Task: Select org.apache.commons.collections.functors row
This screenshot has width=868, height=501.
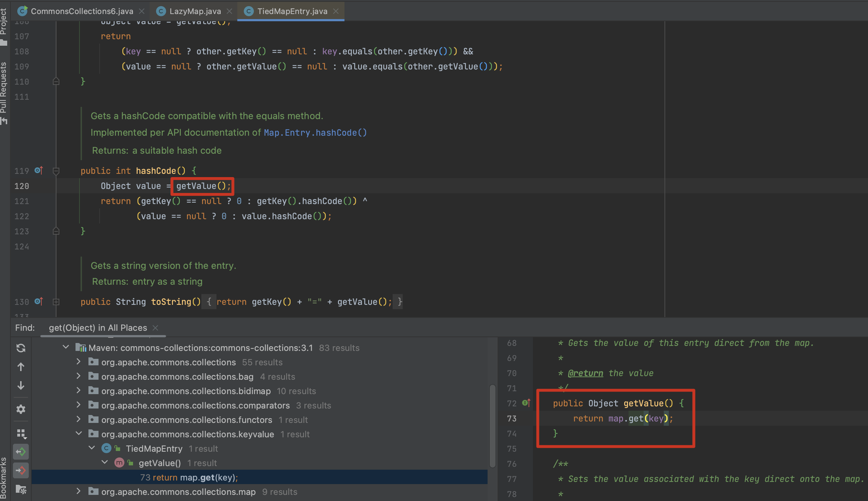Action: tap(260, 420)
